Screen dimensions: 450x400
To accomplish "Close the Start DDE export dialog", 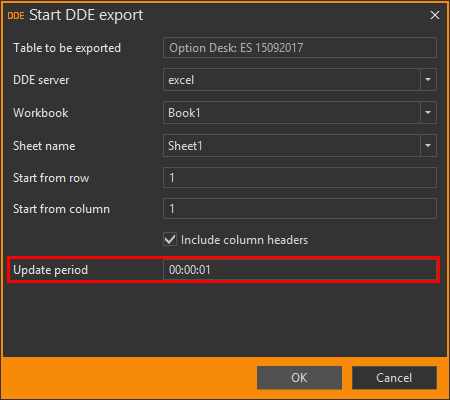I will [435, 15].
